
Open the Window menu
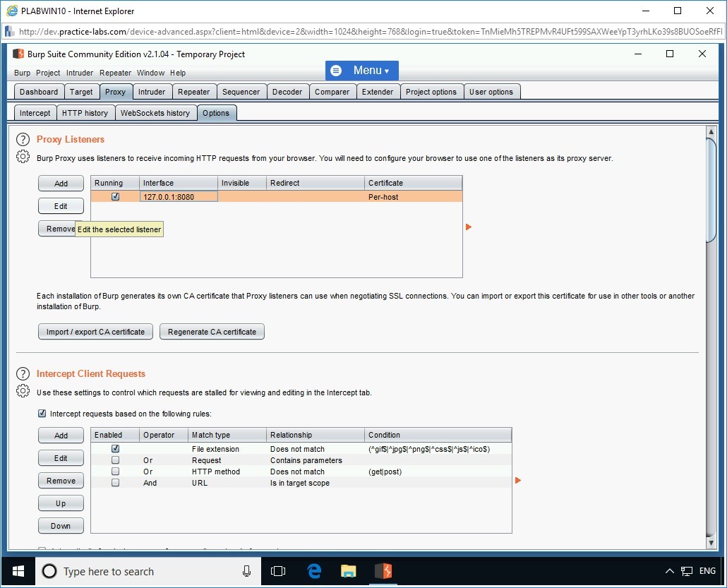pos(150,73)
